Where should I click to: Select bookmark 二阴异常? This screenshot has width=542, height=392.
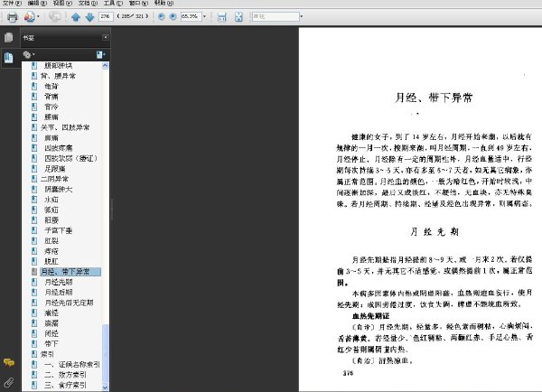coord(54,179)
